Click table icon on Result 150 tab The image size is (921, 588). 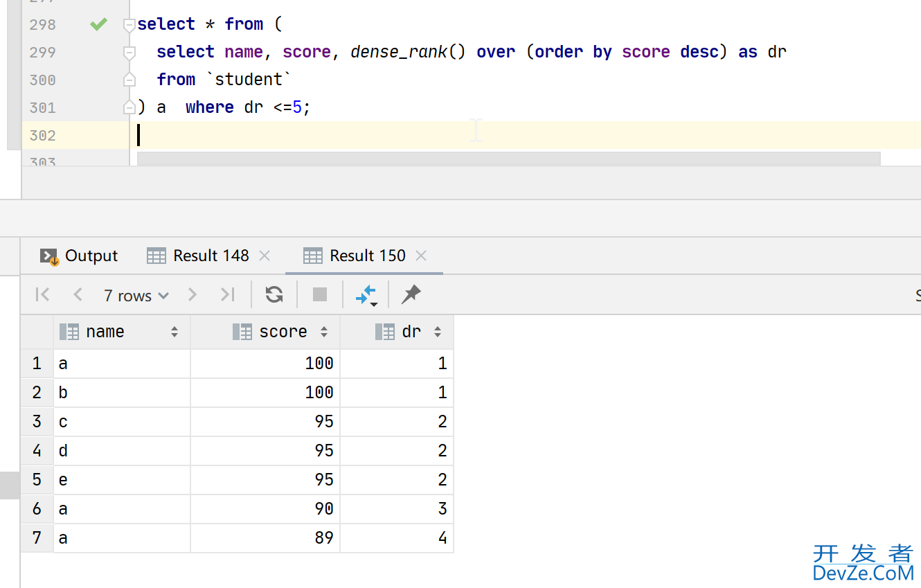(313, 256)
